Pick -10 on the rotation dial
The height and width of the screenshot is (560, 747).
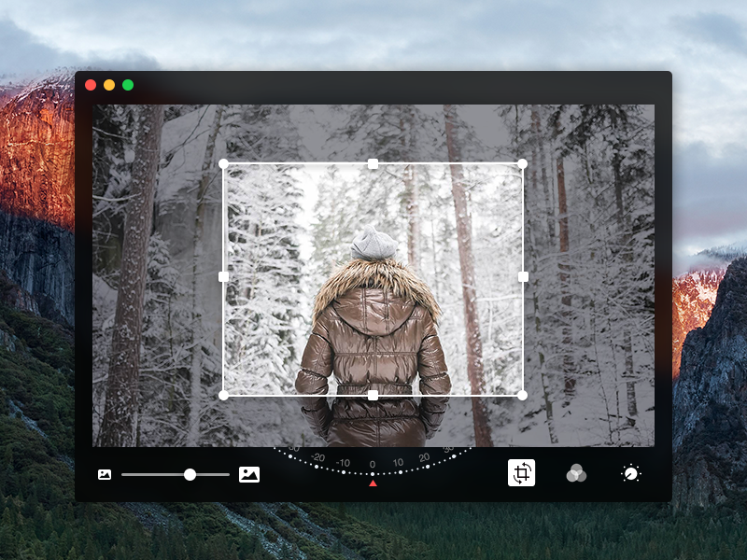344,462
